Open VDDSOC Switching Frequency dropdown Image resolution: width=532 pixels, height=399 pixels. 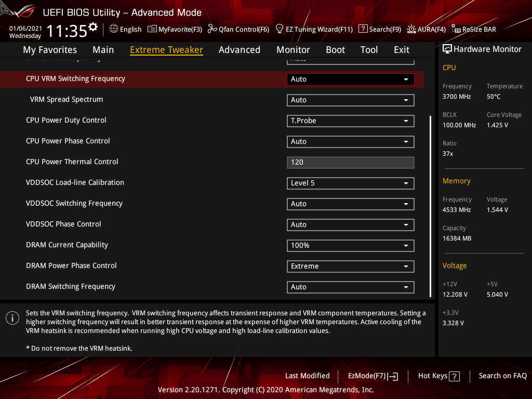(350, 204)
